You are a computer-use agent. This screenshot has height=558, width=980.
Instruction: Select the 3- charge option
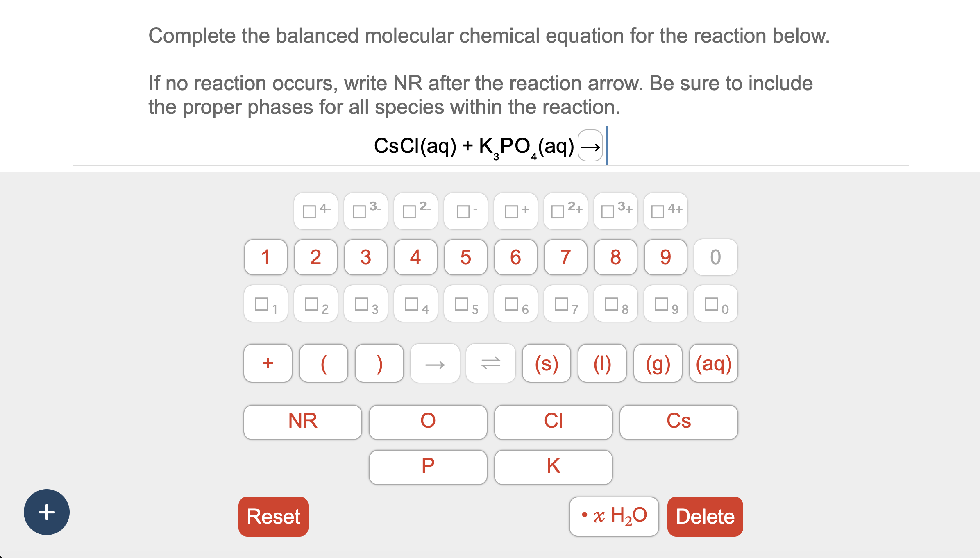(365, 211)
